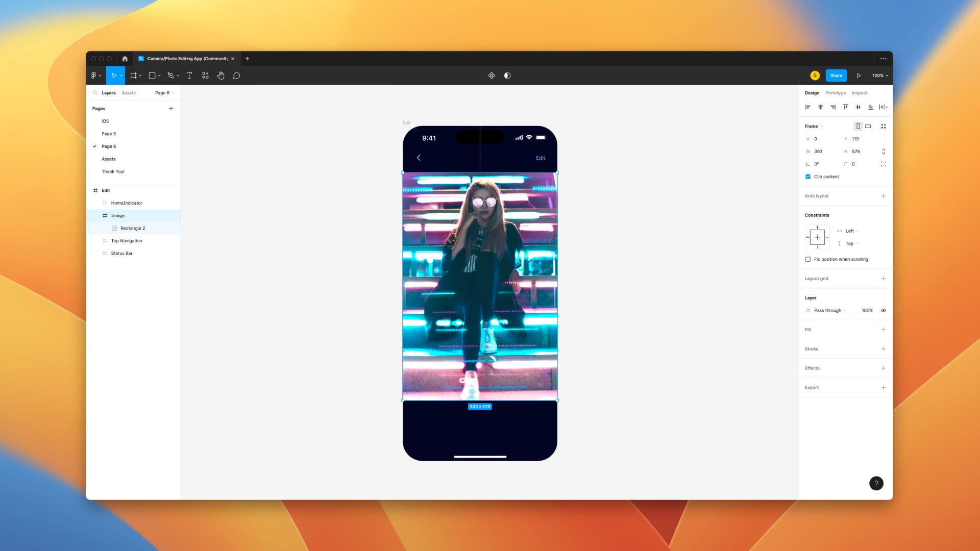Select the Text tool

(189, 75)
